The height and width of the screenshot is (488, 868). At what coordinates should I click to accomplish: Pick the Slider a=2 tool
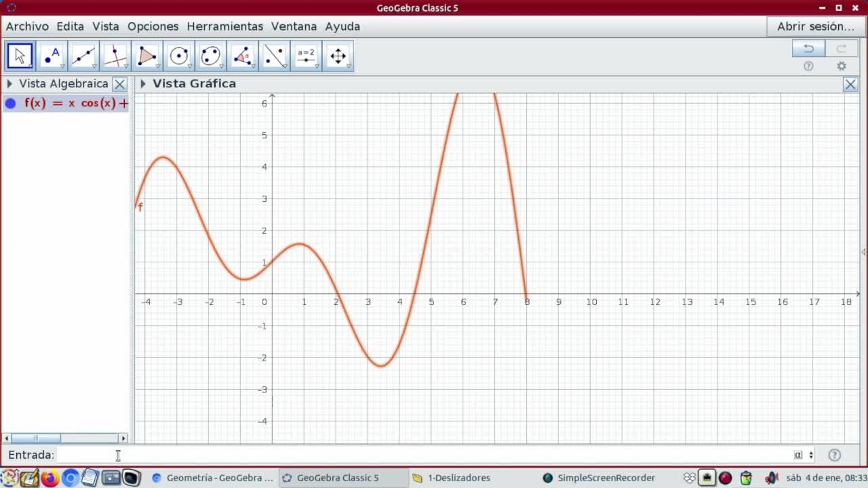307,56
